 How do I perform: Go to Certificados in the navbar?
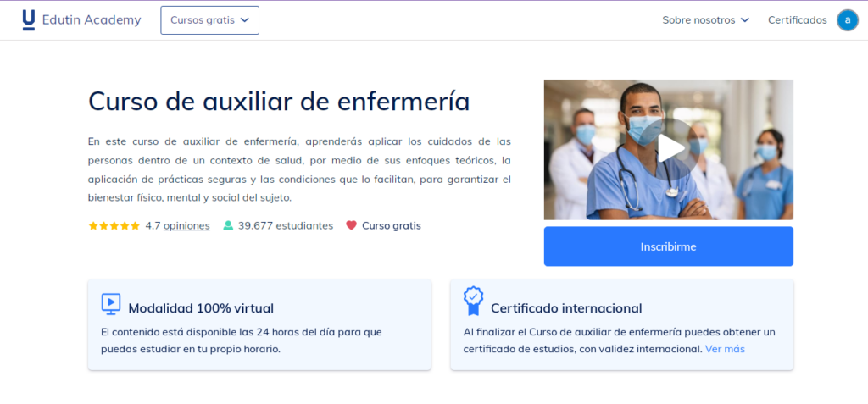[x=797, y=20]
